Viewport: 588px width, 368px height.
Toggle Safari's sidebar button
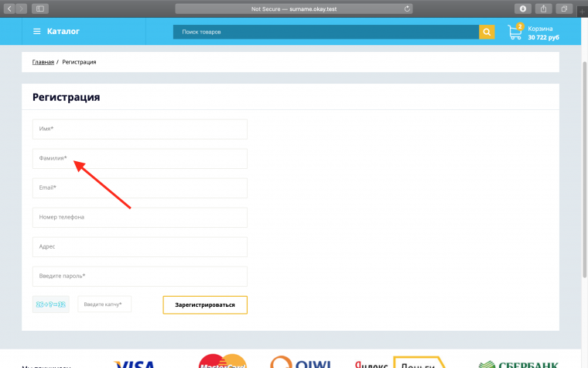39,9
